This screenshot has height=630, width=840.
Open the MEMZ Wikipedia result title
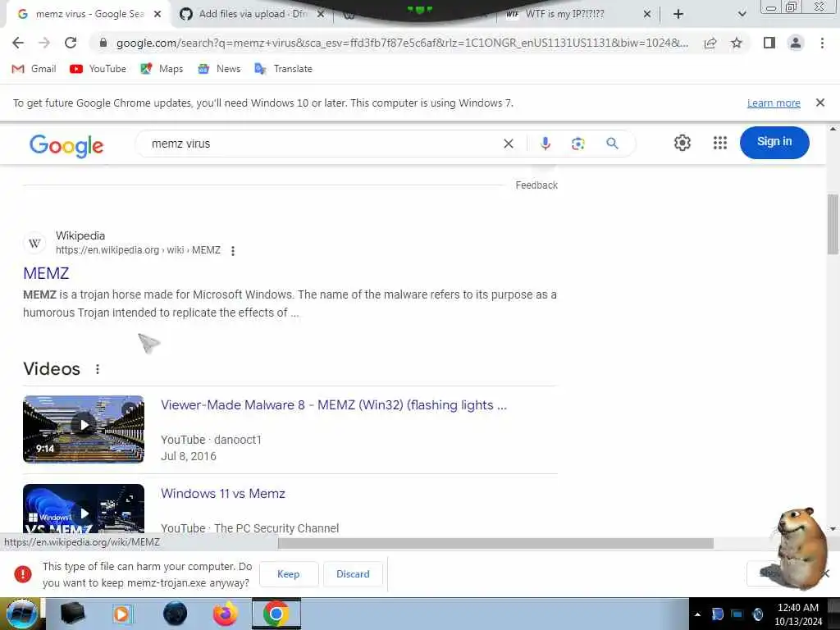tap(46, 273)
